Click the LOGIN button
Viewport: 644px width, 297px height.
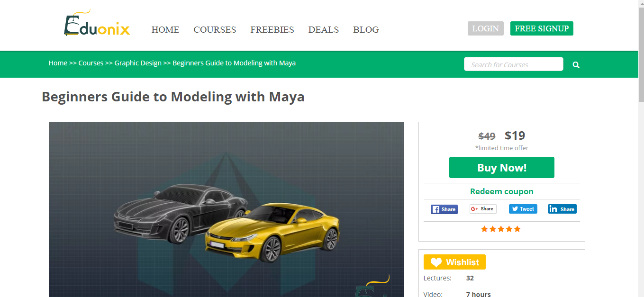(486, 28)
